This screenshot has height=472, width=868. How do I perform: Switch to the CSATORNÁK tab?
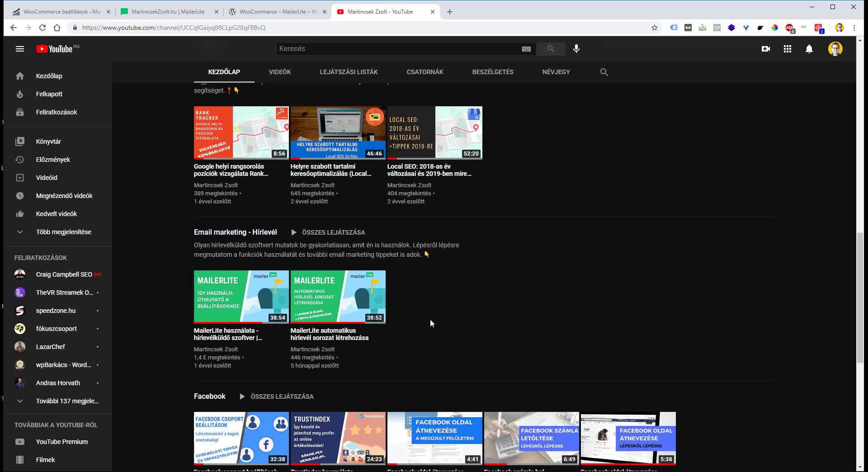(425, 72)
